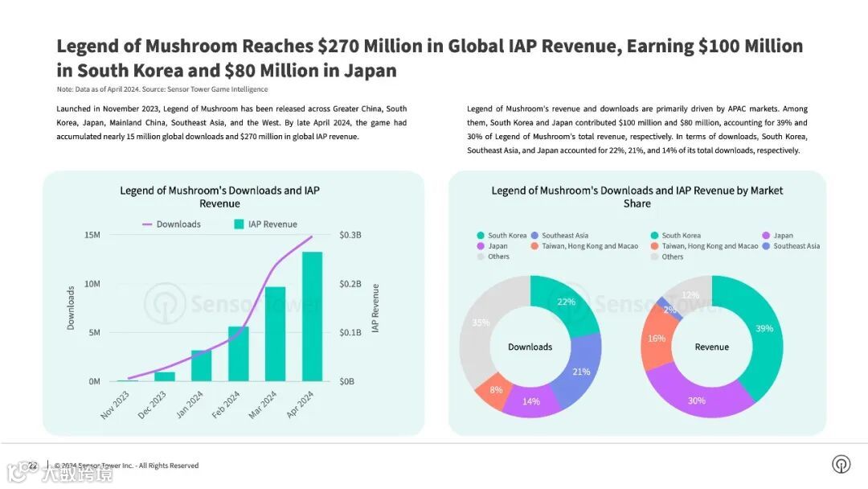Viewport: 868px width, 489px height.
Task: Click the Downloads label inside the donut
Action: [x=530, y=347]
